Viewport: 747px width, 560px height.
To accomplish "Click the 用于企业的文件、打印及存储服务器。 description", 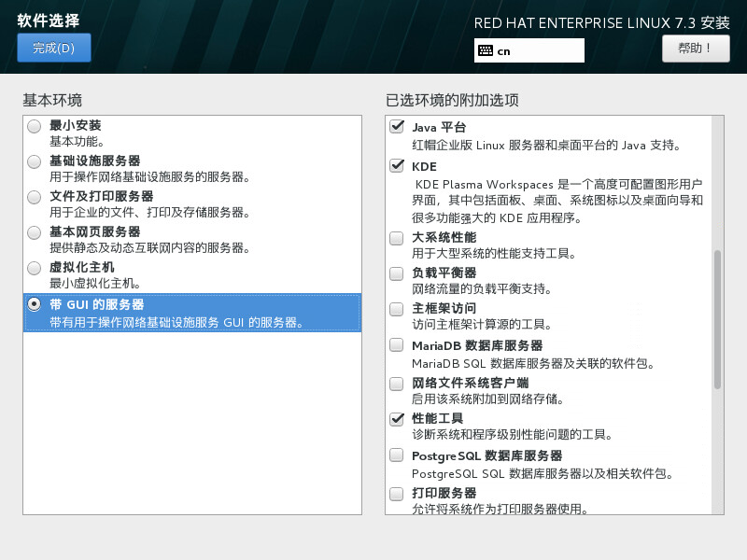I will [150, 213].
